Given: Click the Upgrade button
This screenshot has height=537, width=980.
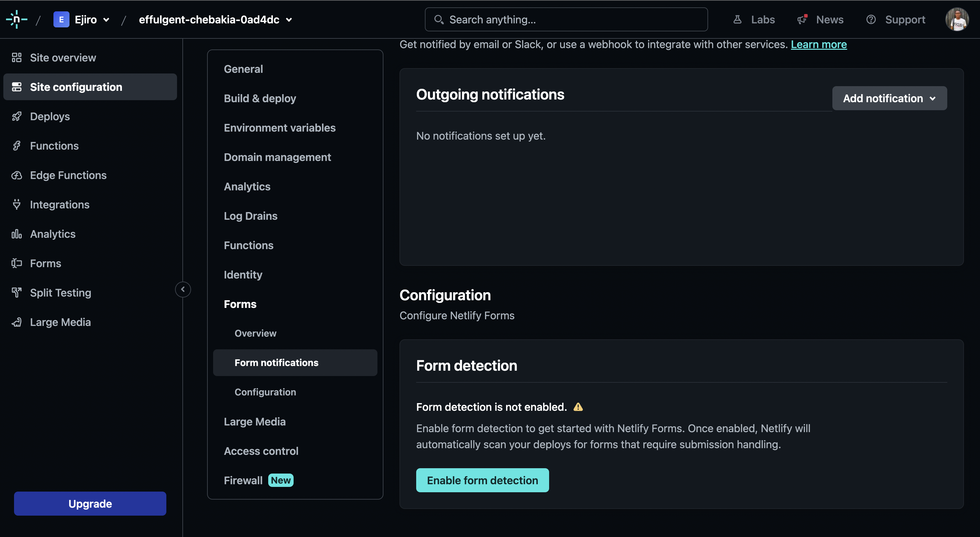Looking at the screenshot, I should coord(90,504).
